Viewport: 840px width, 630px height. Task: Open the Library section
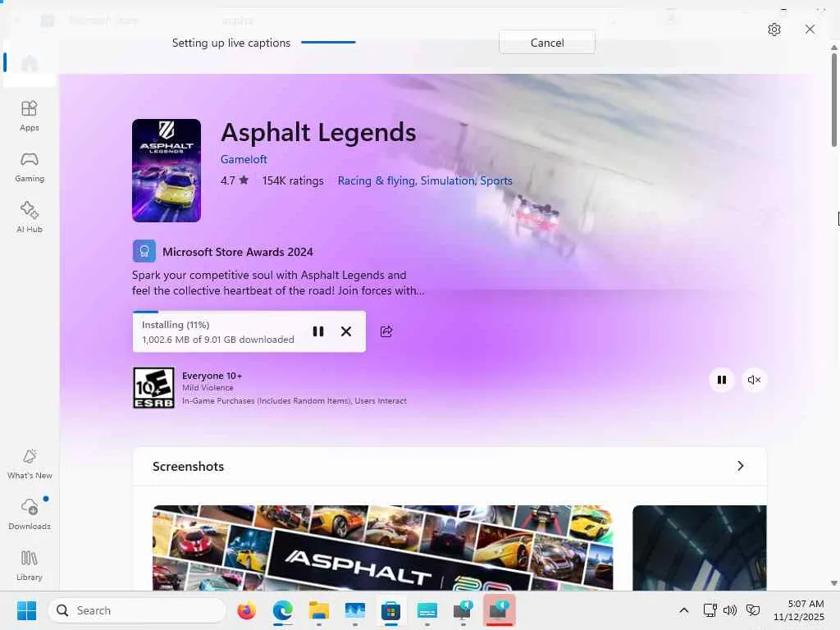[30, 565]
